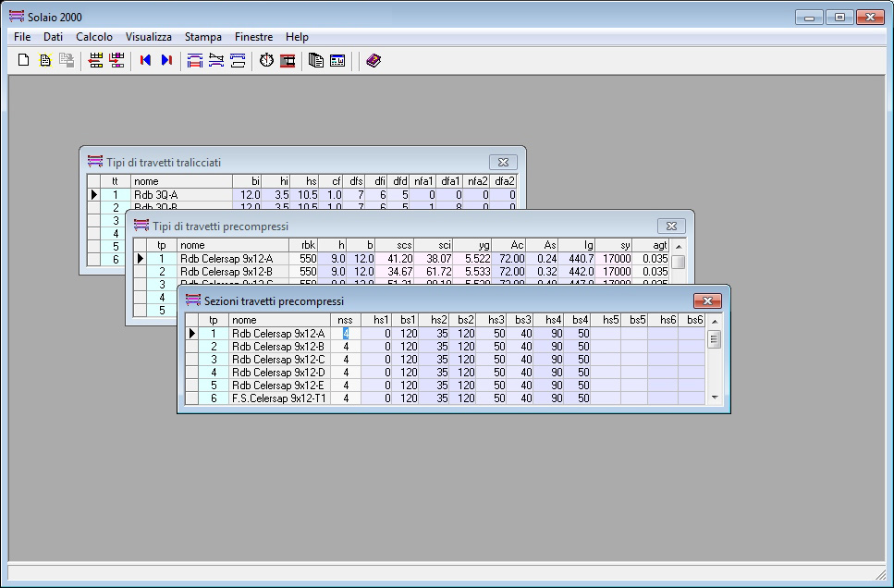Click the third floor beam icon
894x588 pixels.
click(x=238, y=60)
